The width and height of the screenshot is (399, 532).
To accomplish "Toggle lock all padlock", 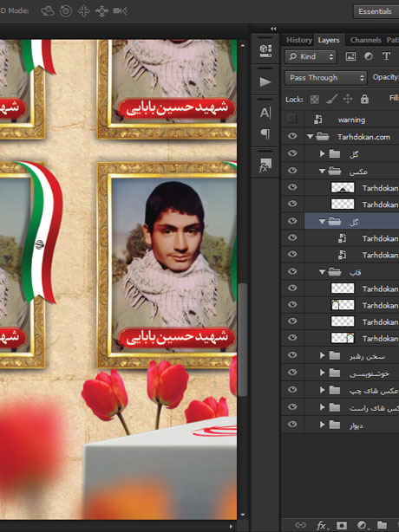I will pyautogui.click(x=364, y=99).
